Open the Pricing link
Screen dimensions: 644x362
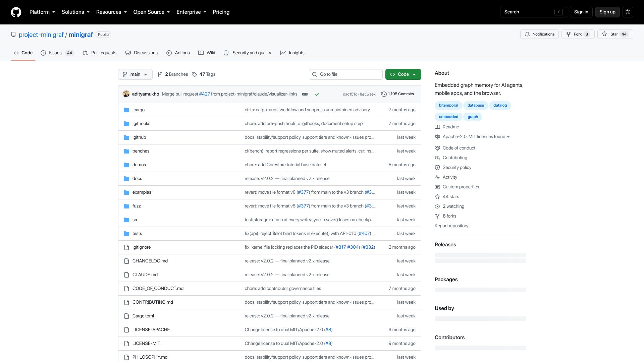[x=221, y=12]
